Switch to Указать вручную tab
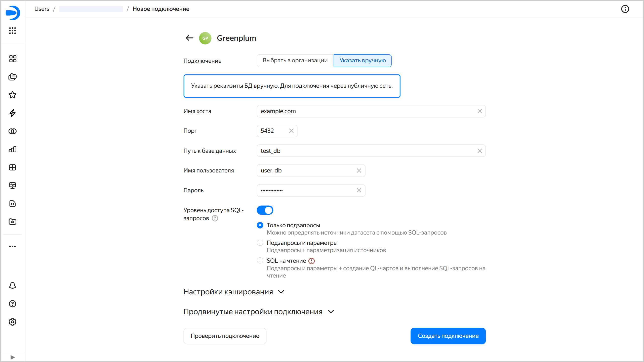 pyautogui.click(x=363, y=61)
